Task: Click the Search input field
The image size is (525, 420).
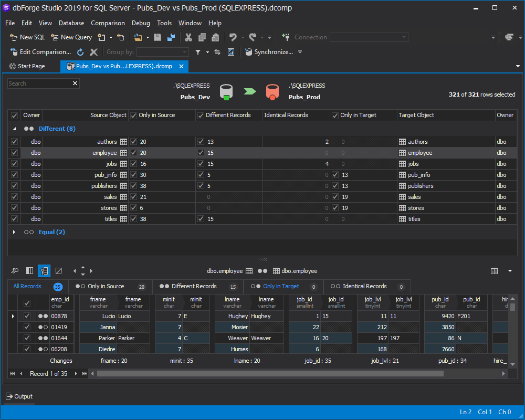Action: pyautogui.click(x=39, y=83)
